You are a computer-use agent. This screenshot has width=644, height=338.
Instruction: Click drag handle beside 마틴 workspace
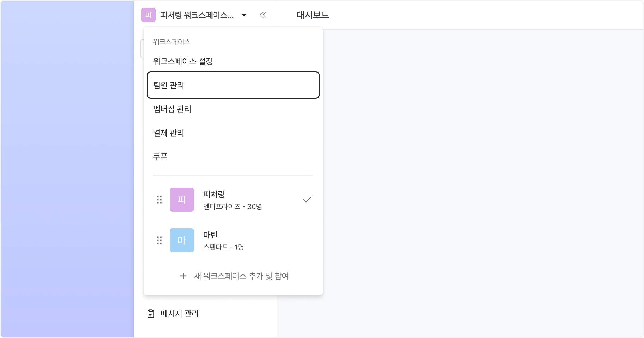(159, 240)
